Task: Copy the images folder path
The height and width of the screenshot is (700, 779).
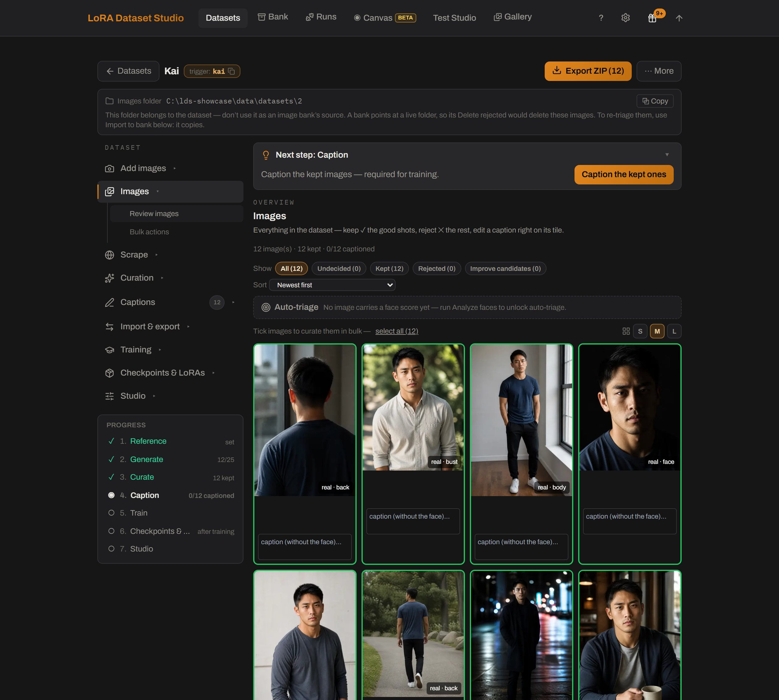Action: point(655,101)
